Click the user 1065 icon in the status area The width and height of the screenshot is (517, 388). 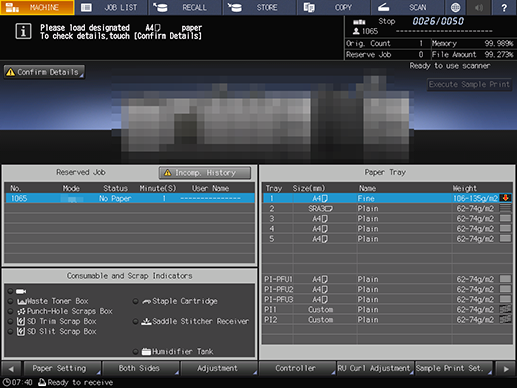[x=356, y=31]
